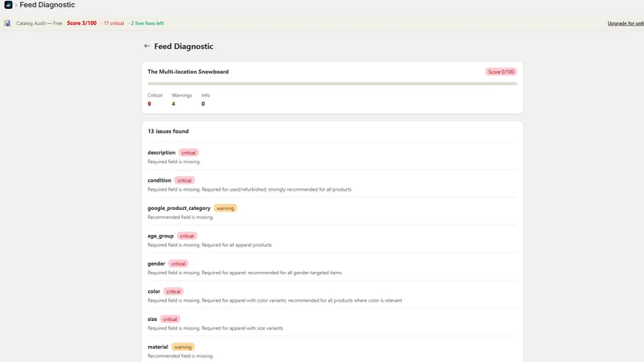The height and width of the screenshot is (362, 644).
Task: Click the critical tag beside color
Action: click(x=173, y=291)
